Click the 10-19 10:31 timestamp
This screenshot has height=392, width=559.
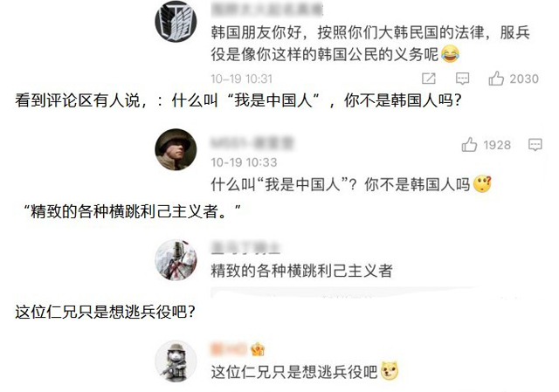pyautogui.click(x=241, y=79)
